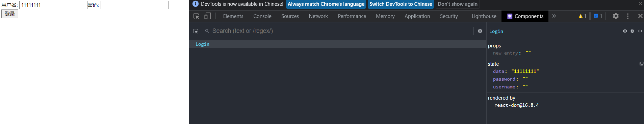644x124 pixels.
Task: Open React Components view settings gear
Action: [x=480, y=31]
